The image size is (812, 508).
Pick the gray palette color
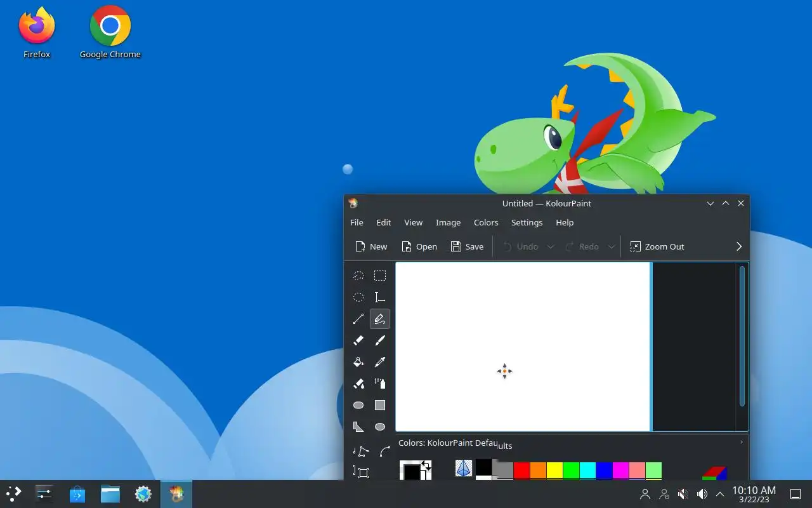(503, 469)
